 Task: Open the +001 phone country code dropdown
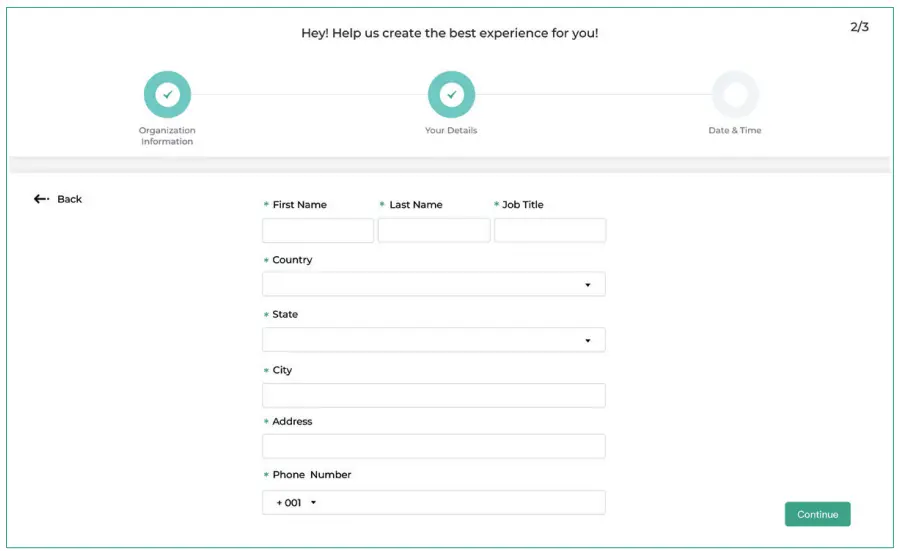point(296,503)
